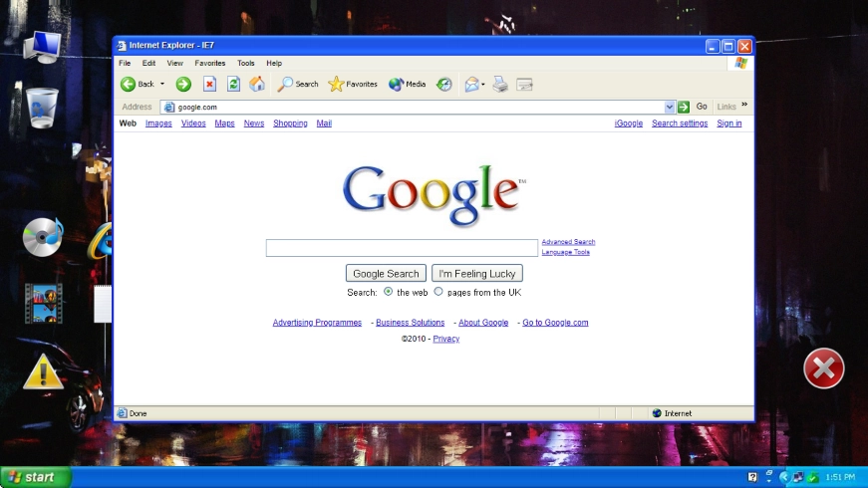Open the Recycle Bin on desktop
Viewport: 868px width, 488px height.
point(43,108)
